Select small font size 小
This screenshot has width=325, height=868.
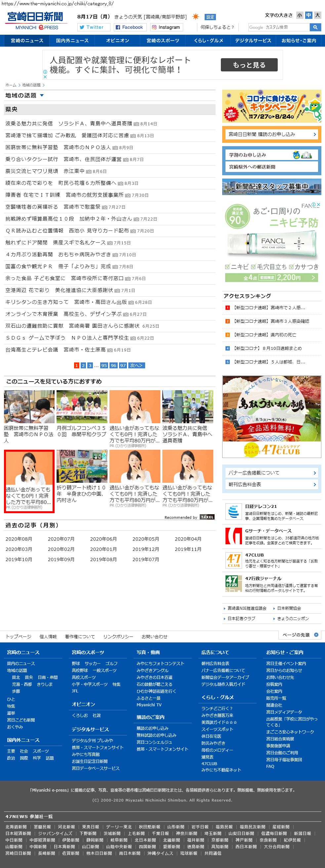click(x=300, y=15)
